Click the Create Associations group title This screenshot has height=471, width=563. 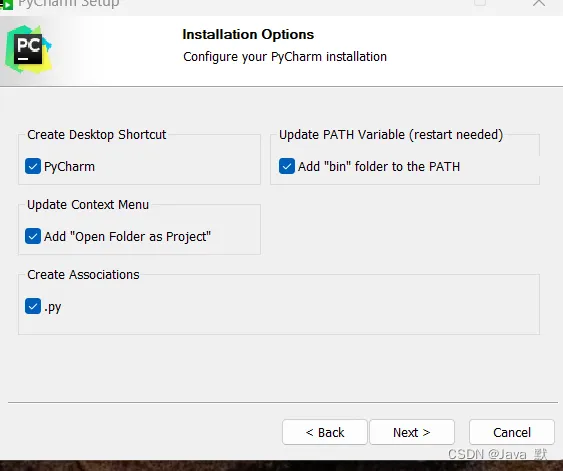pyautogui.click(x=83, y=275)
